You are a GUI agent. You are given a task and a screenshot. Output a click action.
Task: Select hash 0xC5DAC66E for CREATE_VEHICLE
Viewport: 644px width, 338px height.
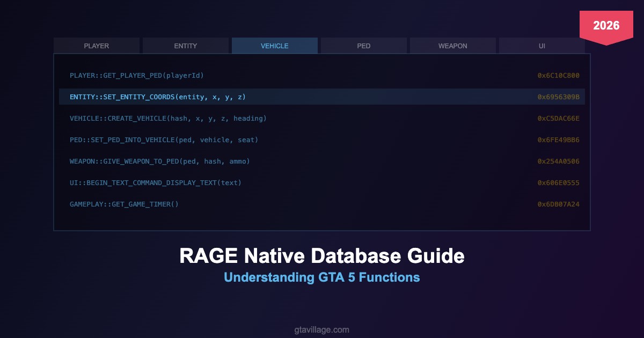[x=558, y=119]
